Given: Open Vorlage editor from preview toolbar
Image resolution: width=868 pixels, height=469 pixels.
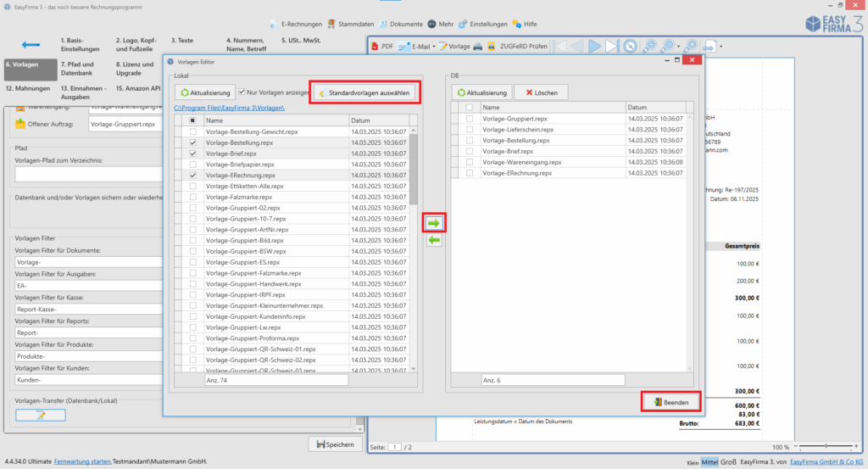Looking at the screenshot, I should point(453,46).
